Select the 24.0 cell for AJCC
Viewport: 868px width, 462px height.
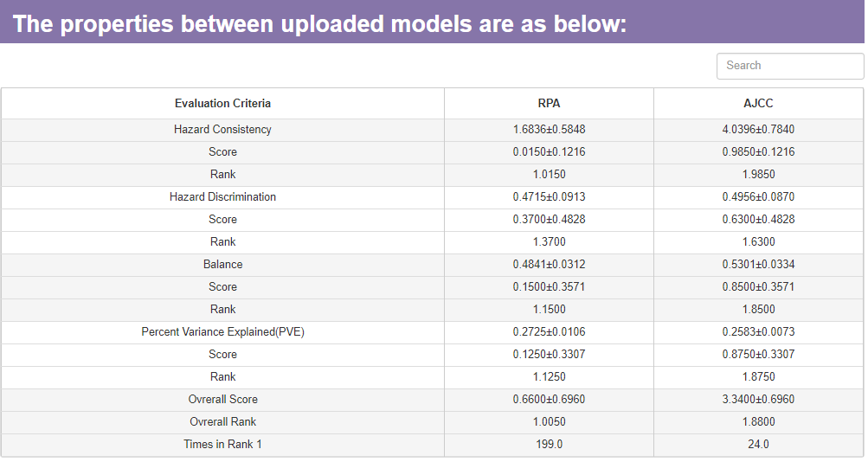point(758,445)
